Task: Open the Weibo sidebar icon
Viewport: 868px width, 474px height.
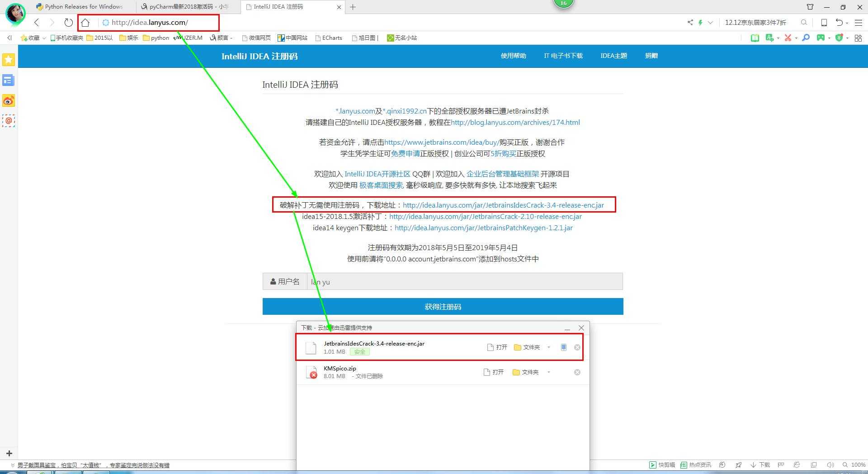Action: click(9, 100)
